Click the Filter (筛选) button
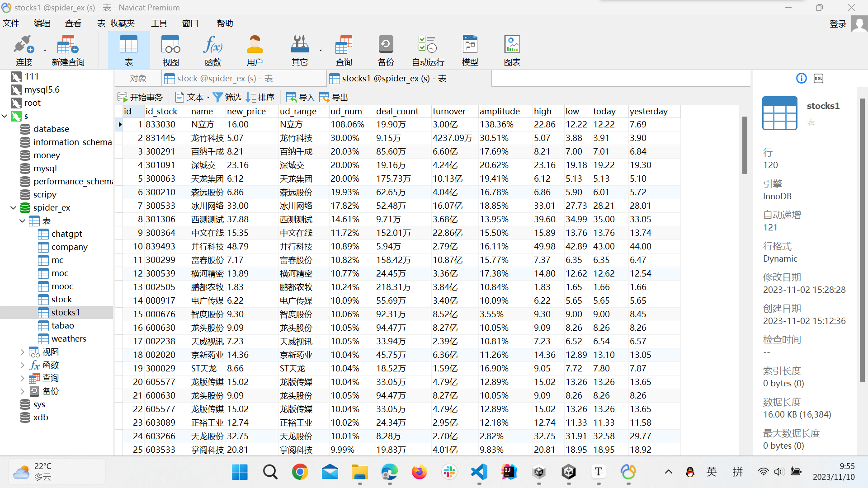 pyautogui.click(x=227, y=97)
